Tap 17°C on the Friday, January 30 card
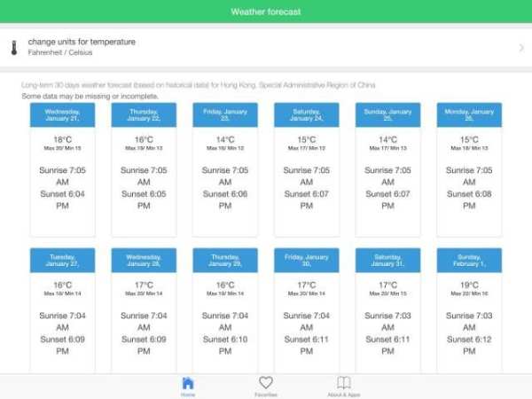Screen dimensions: 532x399 [307, 285]
